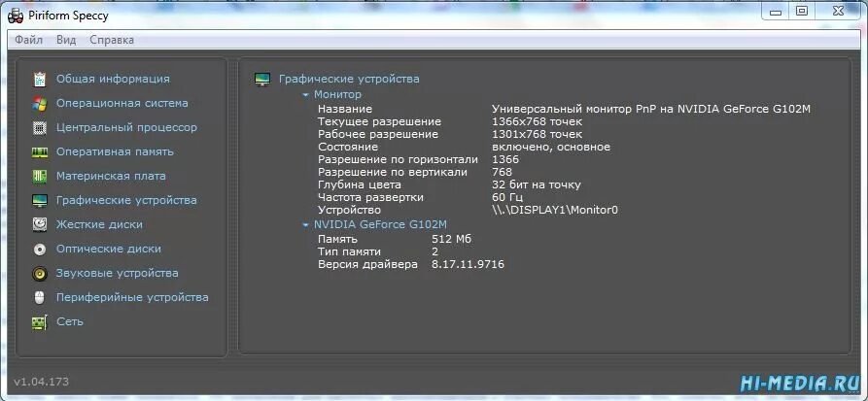Click the включено, основное status value
Image resolution: width=868 pixels, height=401 pixels.
coord(551,148)
